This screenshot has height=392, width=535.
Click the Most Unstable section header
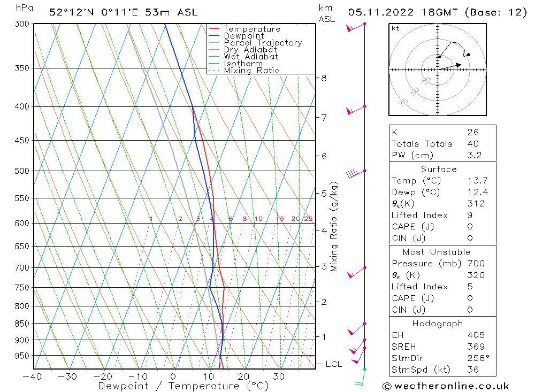pyautogui.click(x=437, y=252)
